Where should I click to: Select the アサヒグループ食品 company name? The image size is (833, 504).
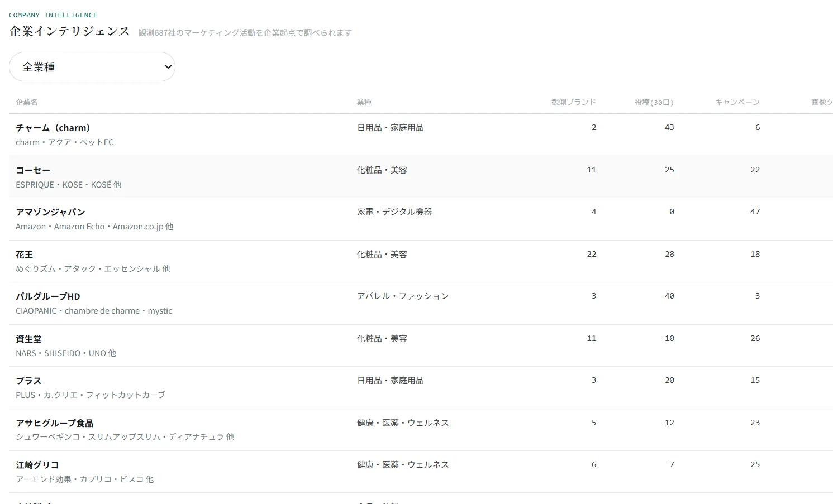point(54,423)
